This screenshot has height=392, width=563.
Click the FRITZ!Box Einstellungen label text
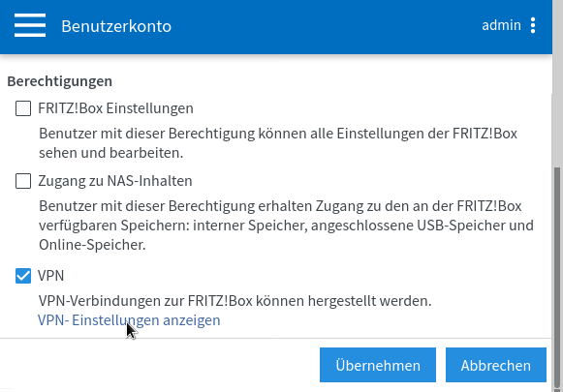pos(115,108)
